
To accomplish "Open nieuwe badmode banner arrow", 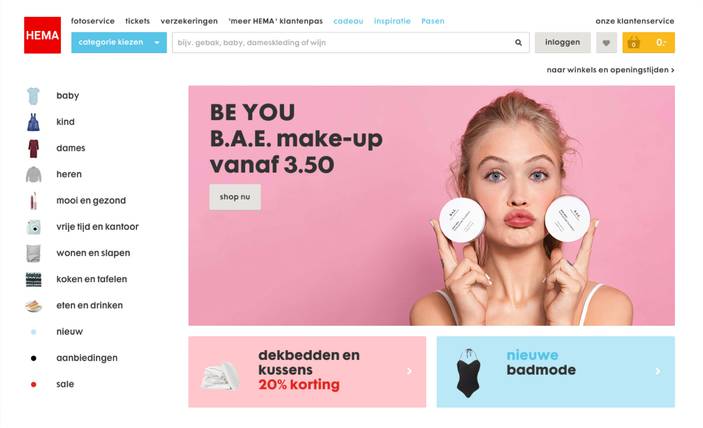I will (x=658, y=371).
